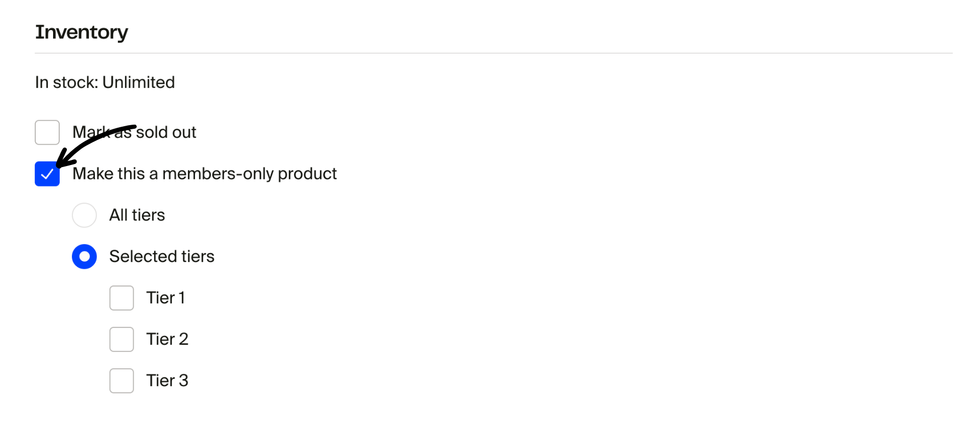The height and width of the screenshot is (444, 980).
Task: Click the Tier 3 label text
Action: coord(167,380)
